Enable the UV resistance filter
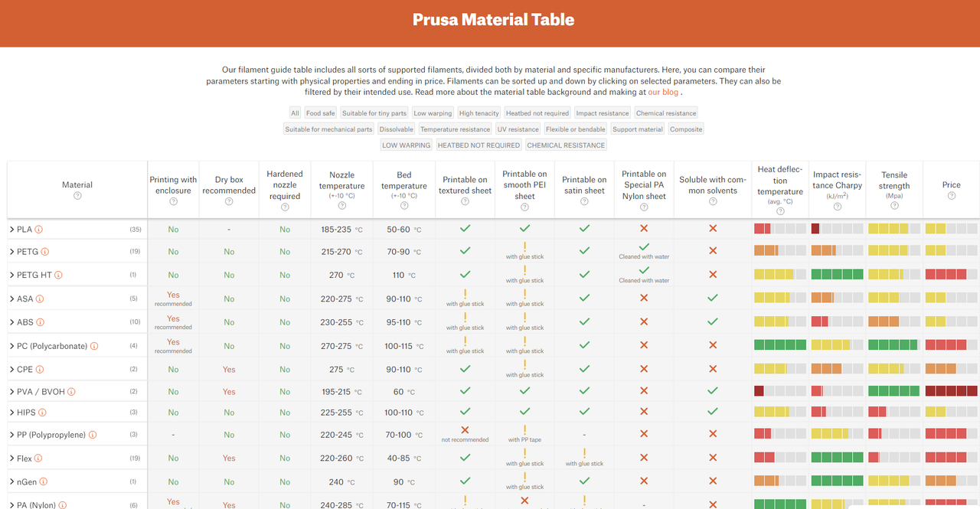 click(518, 129)
